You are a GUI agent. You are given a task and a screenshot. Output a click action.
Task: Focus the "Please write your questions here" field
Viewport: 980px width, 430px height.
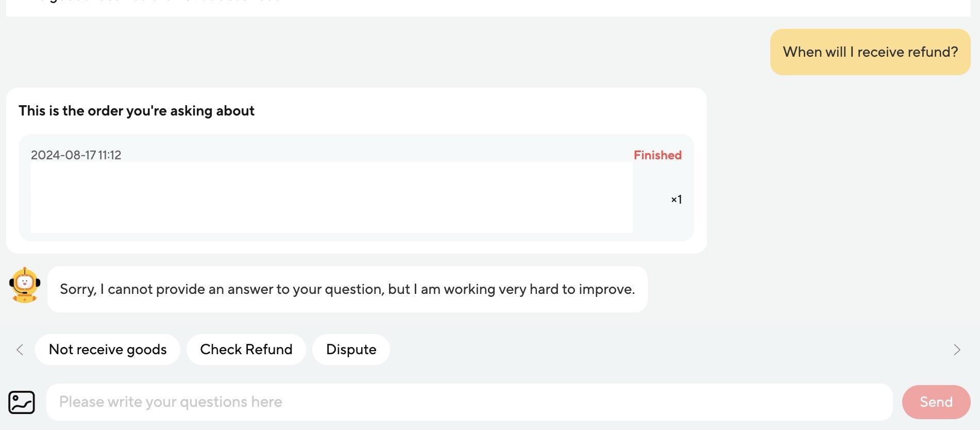tap(469, 402)
